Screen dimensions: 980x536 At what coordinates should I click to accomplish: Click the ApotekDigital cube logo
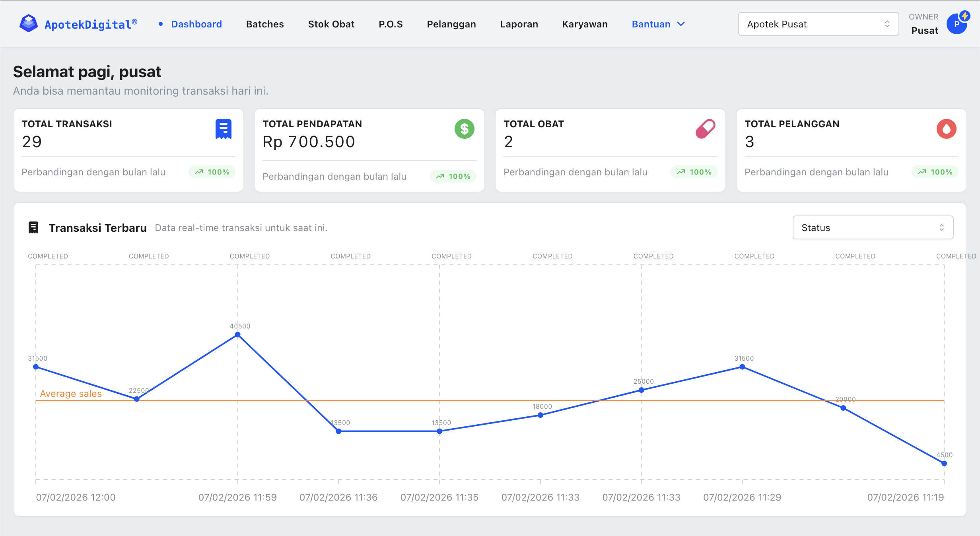[x=28, y=23]
